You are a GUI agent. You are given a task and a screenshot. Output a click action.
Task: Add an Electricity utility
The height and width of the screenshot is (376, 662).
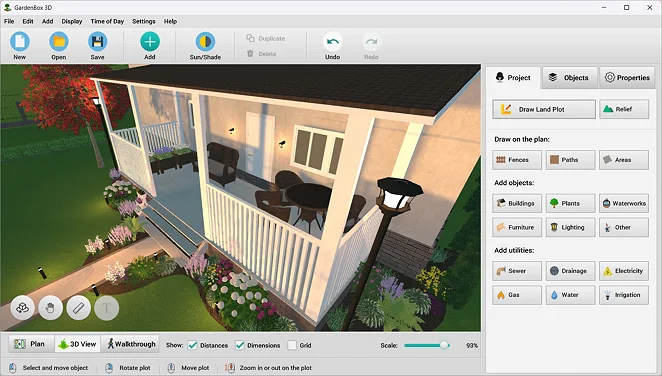[x=624, y=271]
